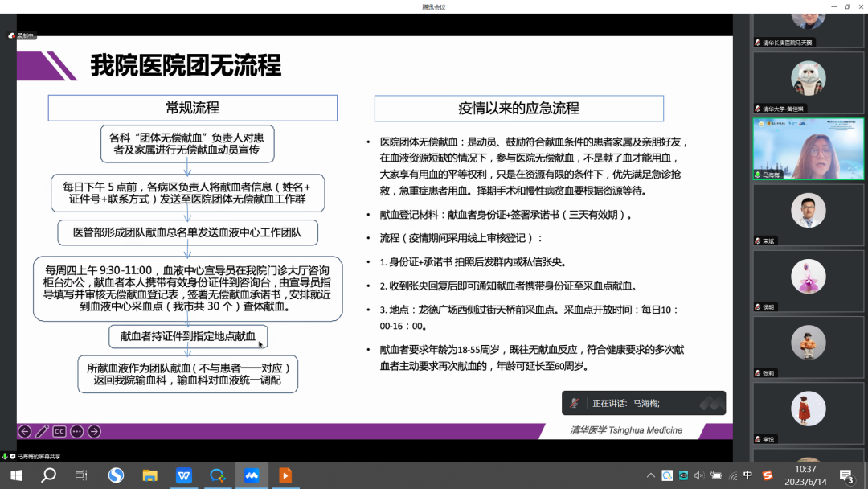Switch to Tencent Meeting taskbar icon
Viewport: 868px width, 489px height.
252,475
